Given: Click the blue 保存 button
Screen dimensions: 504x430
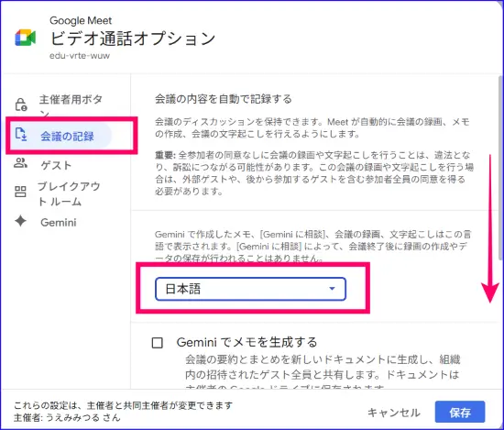Looking at the screenshot, I should (460, 412).
